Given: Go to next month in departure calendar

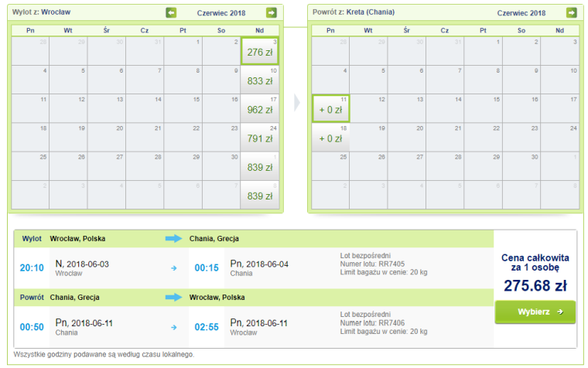Looking at the screenshot, I should [271, 12].
